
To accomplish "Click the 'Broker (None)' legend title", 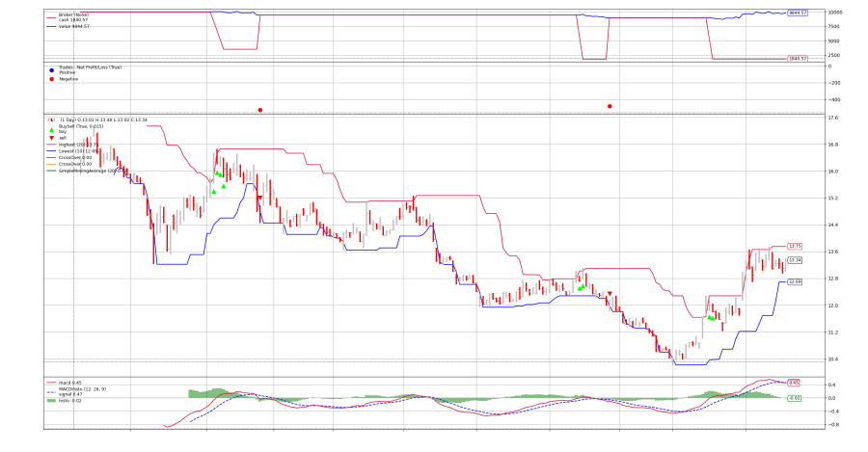I will click(73, 14).
